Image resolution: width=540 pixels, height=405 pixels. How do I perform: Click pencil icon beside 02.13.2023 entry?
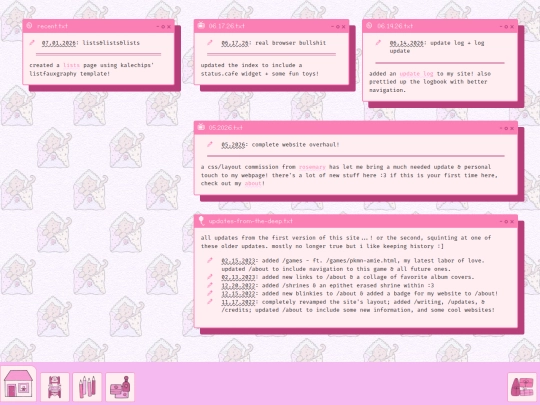209,277
